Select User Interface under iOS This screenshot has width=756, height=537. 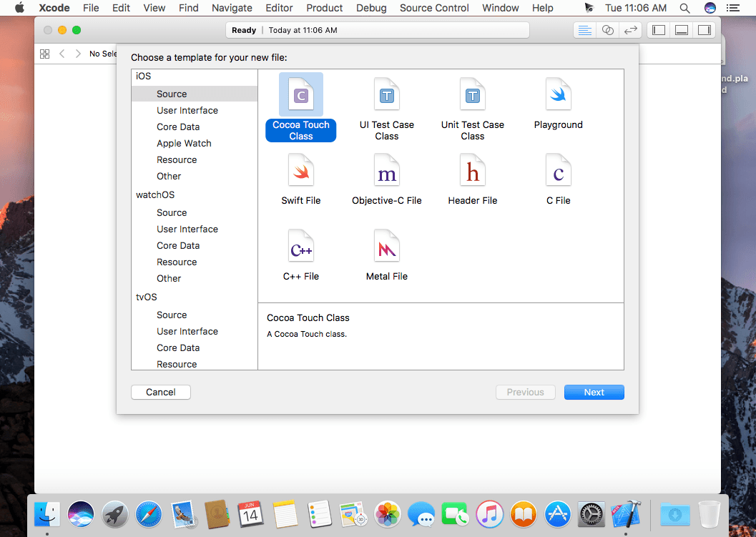pyautogui.click(x=195, y=110)
